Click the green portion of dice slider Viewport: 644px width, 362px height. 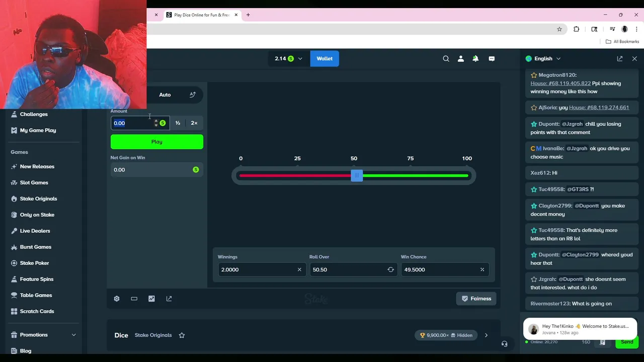tap(416, 175)
